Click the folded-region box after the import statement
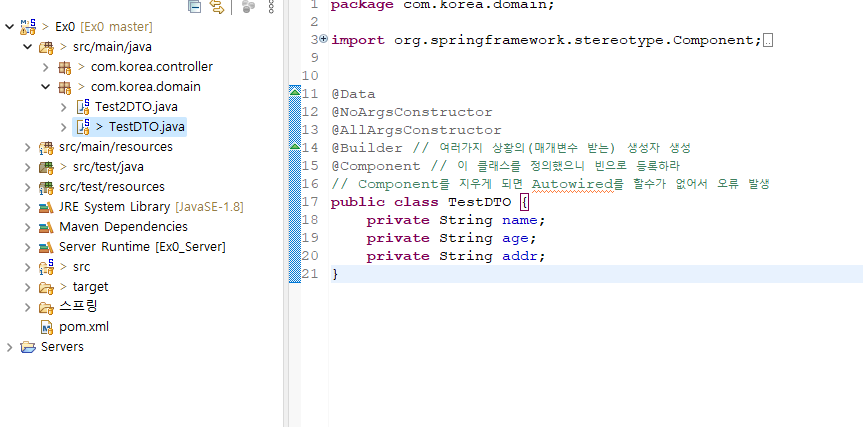The height and width of the screenshot is (427, 863). coord(768,40)
